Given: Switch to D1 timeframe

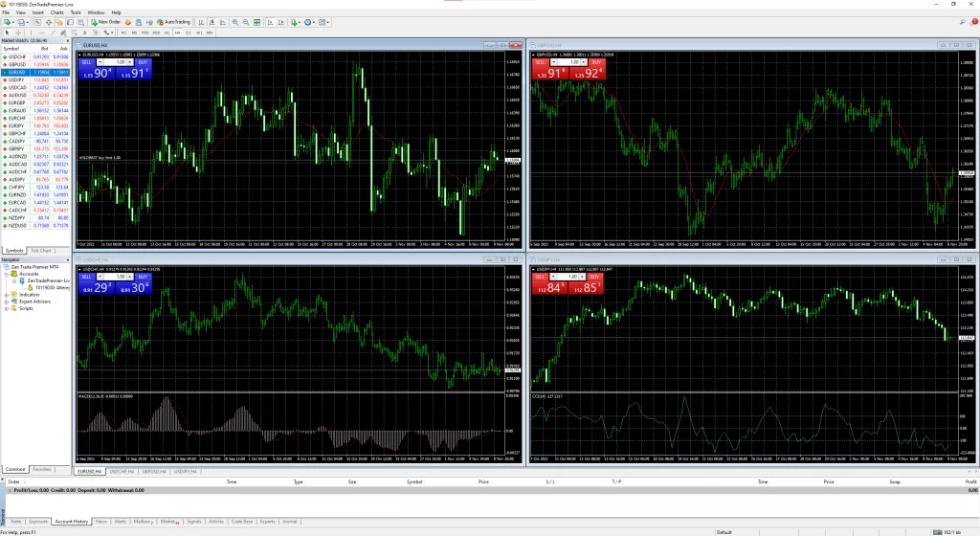Looking at the screenshot, I should 188,32.
